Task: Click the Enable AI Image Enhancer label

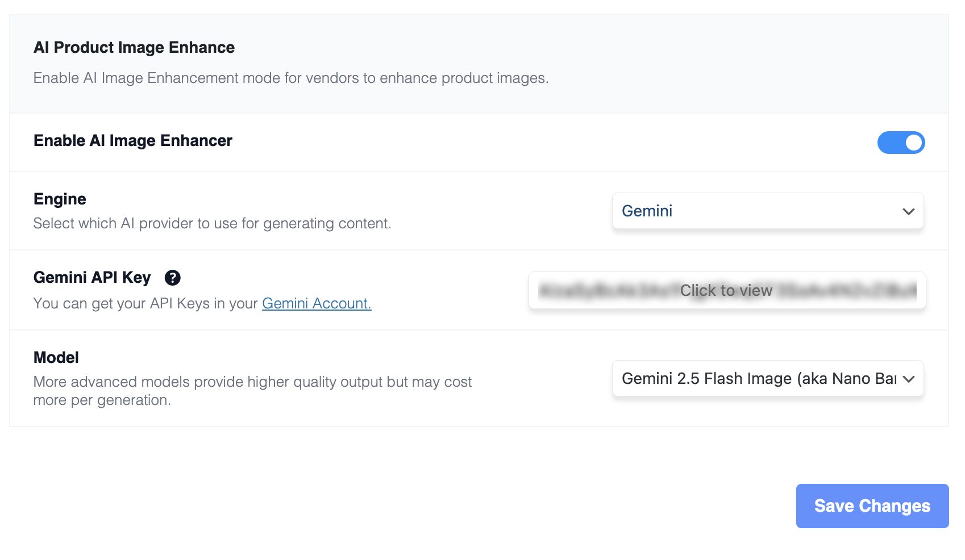Action: pyautogui.click(x=133, y=140)
